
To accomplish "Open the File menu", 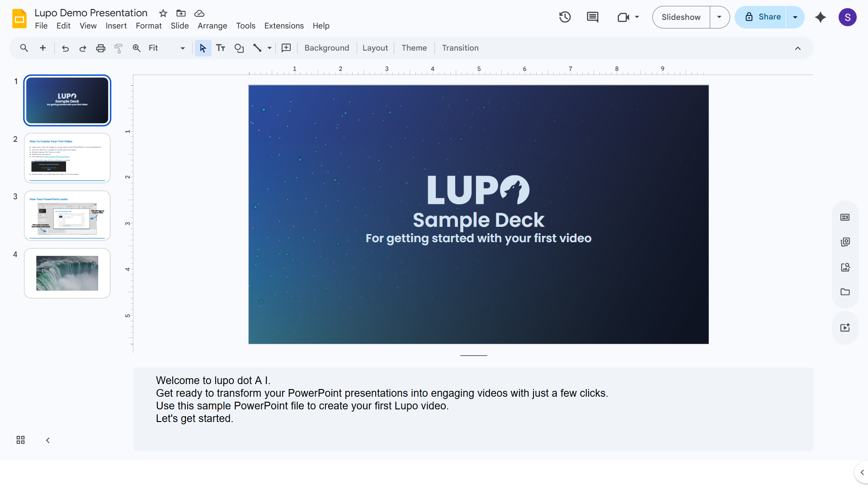I will click(41, 26).
